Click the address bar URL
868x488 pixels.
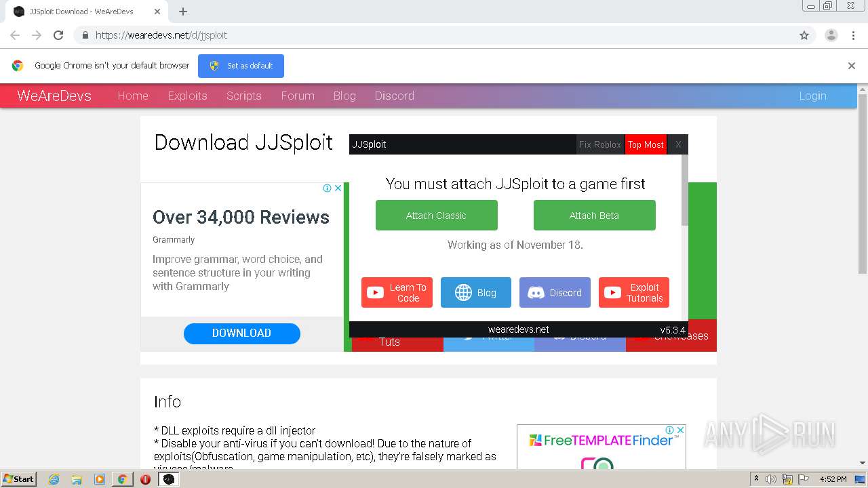click(161, 35)
